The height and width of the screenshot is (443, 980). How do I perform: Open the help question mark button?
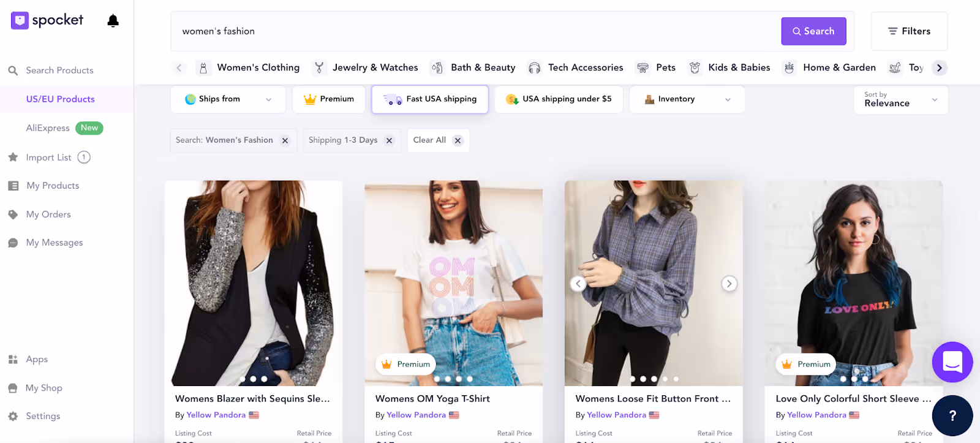(x=952, y=415)
